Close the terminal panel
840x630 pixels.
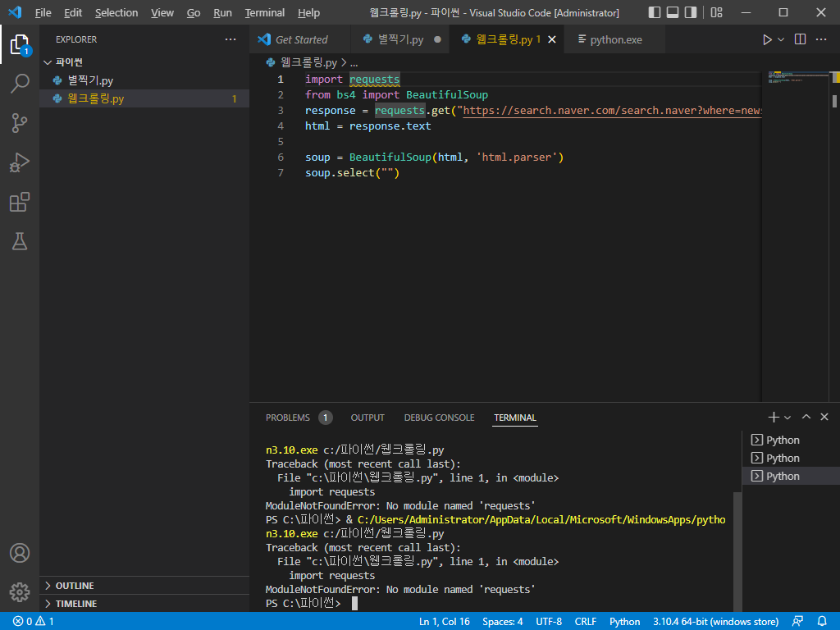point(824,417)
